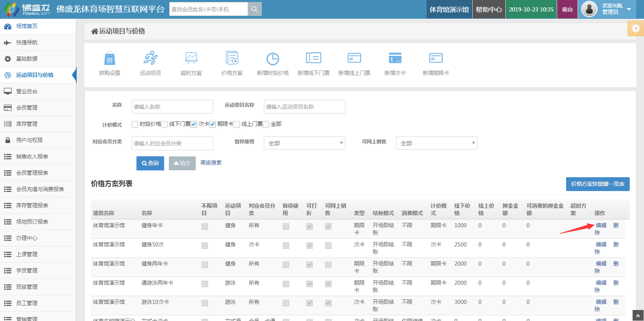Click 编辑 for 游泳10次卡 row
Screen dimensions: 644x321
pos(601,302)
